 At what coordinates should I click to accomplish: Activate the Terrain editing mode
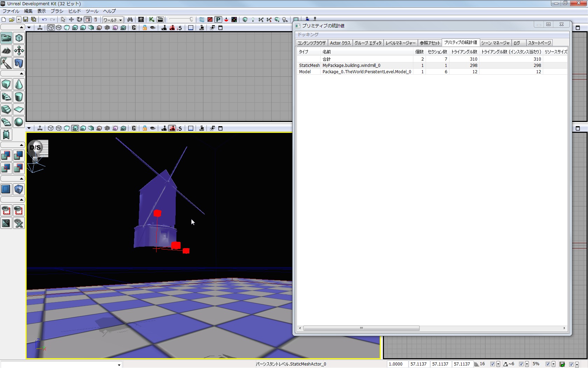[x=6, y=50]
